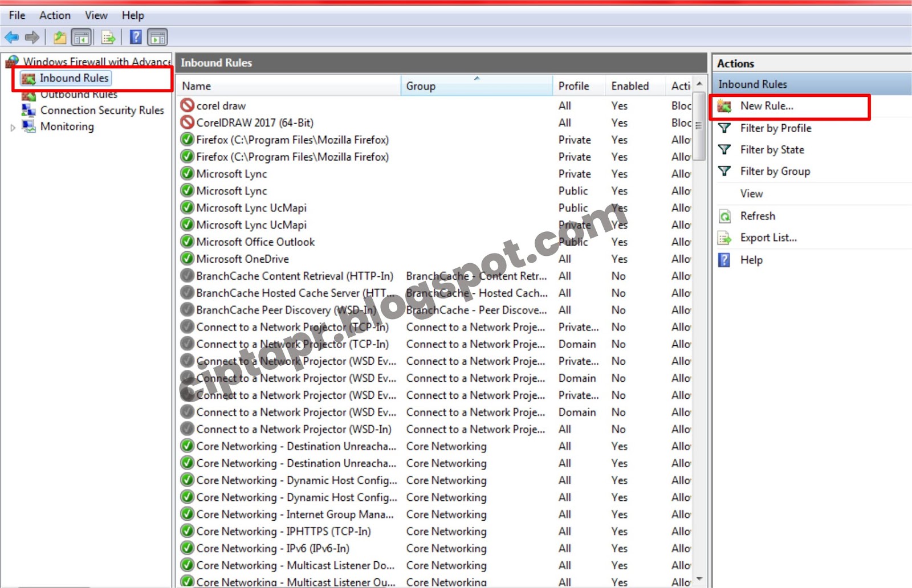Click the green check icon of Microsoft OneDrive
Image resolution: width=912 pixels, height=588 pixels.
pos(187,259)
